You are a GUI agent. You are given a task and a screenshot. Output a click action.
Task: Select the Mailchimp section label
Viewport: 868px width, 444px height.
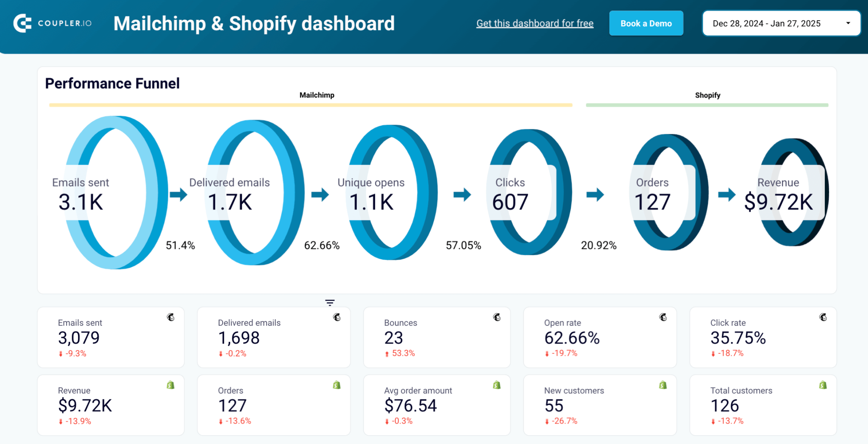(317, 95)
